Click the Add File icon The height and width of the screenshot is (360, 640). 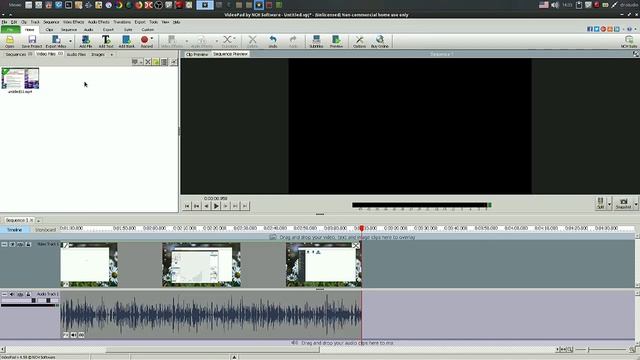(x=86, y=41)
